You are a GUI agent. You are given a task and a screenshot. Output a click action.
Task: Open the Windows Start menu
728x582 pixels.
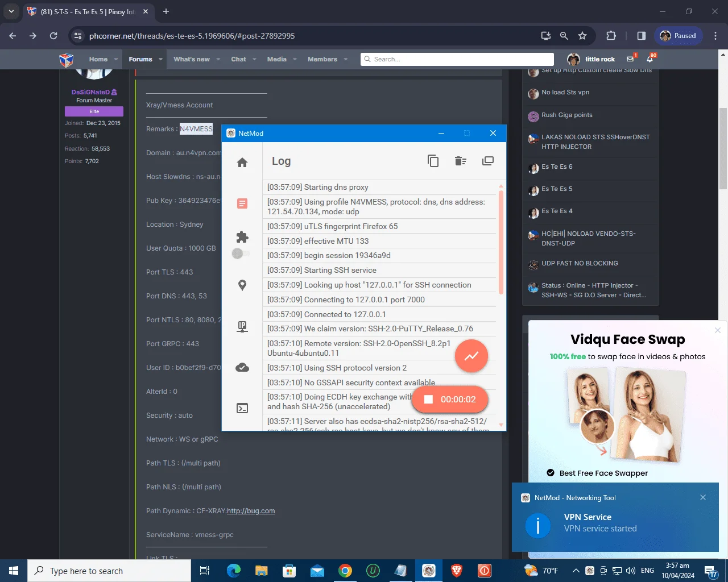point(14,571)
